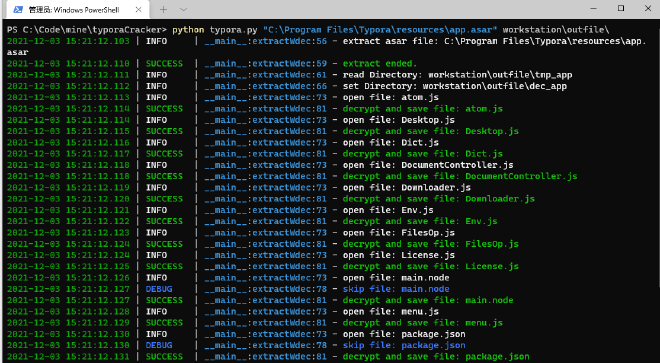Click the blue skip file: main.node message
The height and width of the screenshot is (363, 660).
(396, 289)
